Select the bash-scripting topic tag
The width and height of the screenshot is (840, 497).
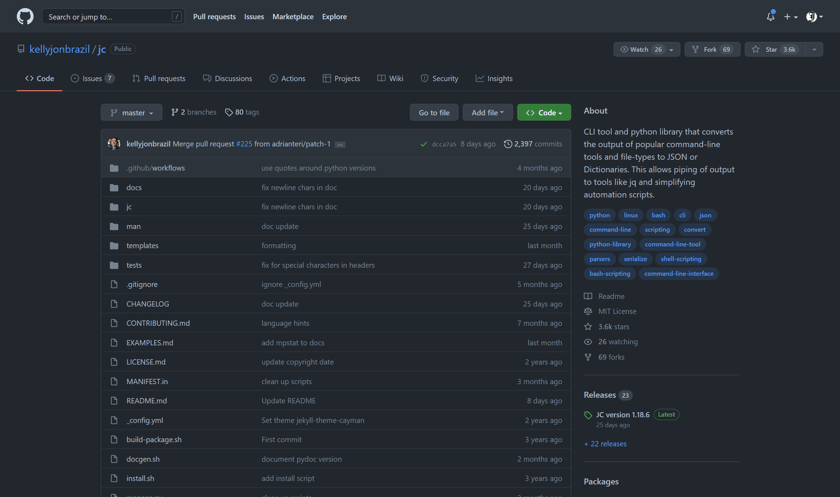click(x=610, y=274)
